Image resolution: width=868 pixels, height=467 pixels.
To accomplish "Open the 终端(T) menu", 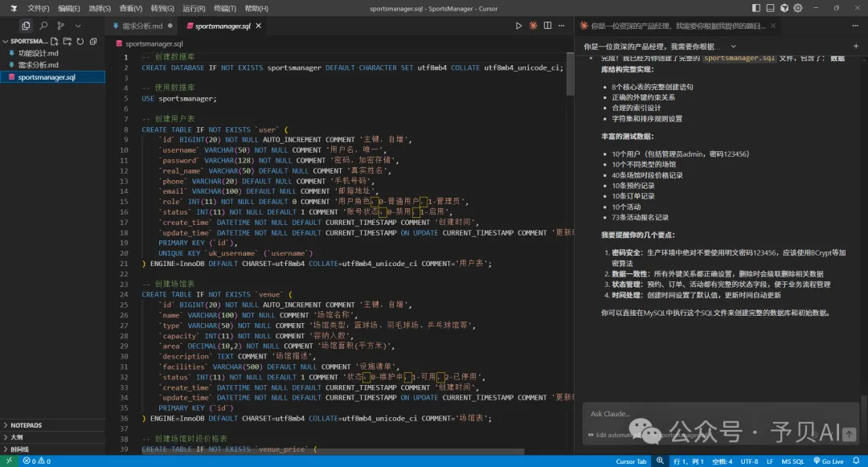I will [x=225, y=8].
